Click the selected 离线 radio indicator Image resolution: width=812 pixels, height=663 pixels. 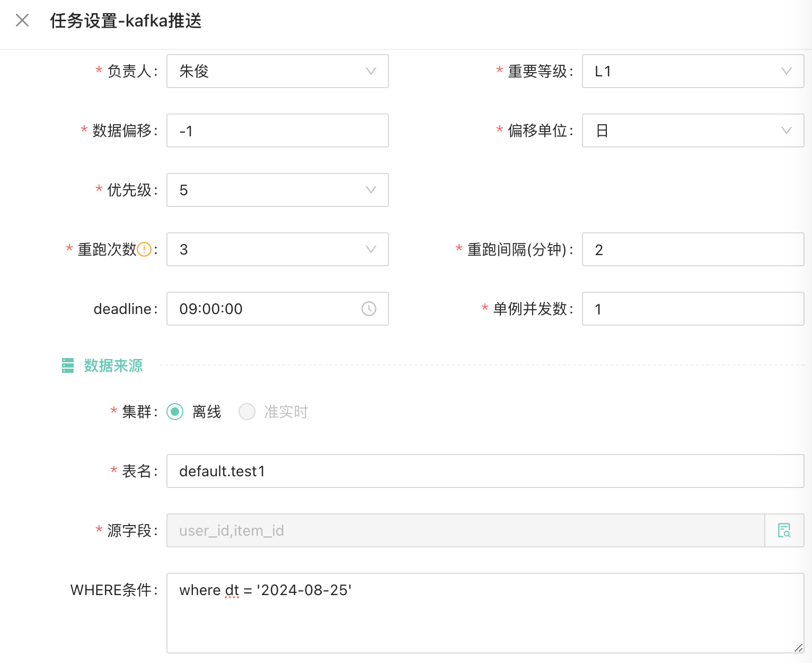175,412
